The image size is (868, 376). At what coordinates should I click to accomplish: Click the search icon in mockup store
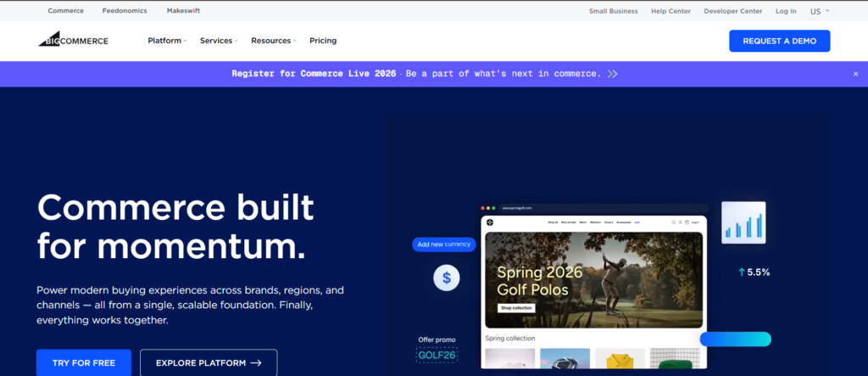tap(673, 222)
